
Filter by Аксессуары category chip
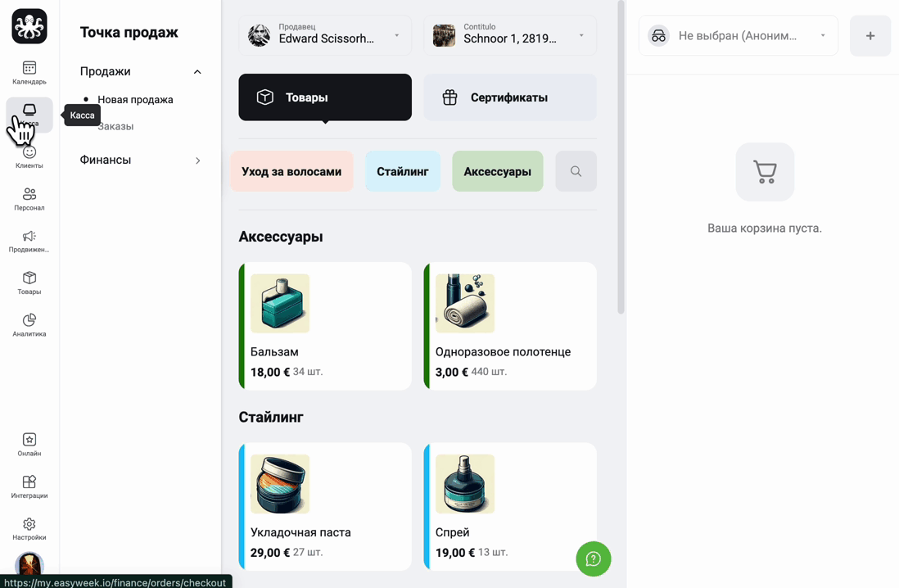(497, 171)
